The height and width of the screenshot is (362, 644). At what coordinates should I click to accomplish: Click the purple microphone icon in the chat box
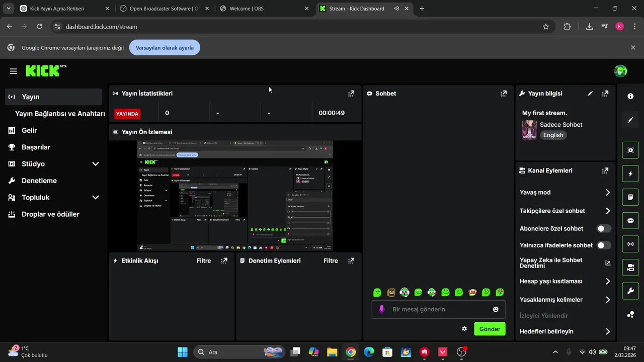coord(382,309)
